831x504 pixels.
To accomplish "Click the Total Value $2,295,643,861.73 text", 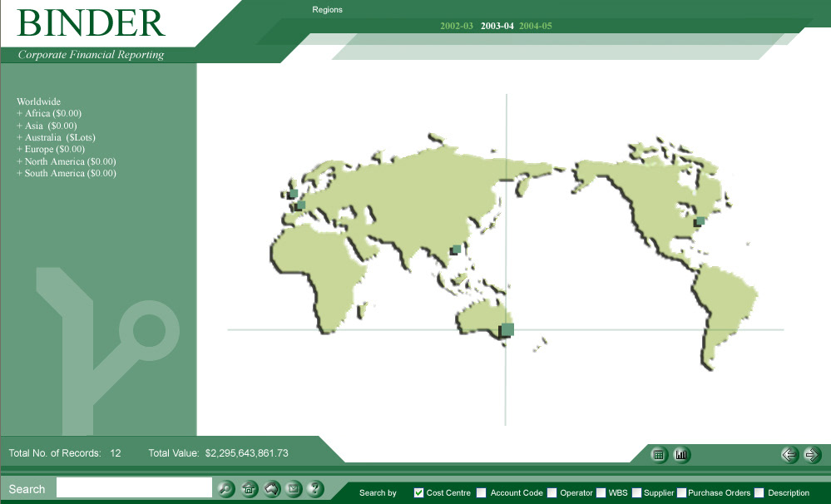I will click(x=218, y=453).
